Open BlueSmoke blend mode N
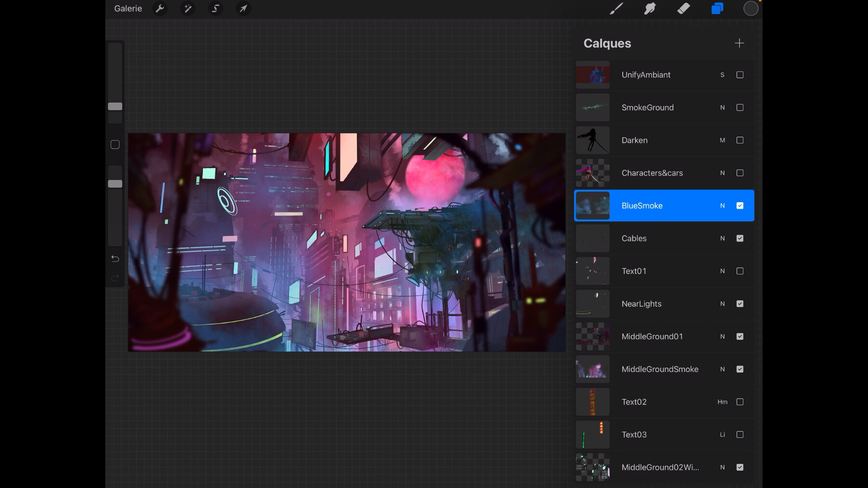This screenshot has height=488, width=868. (722, 206)
